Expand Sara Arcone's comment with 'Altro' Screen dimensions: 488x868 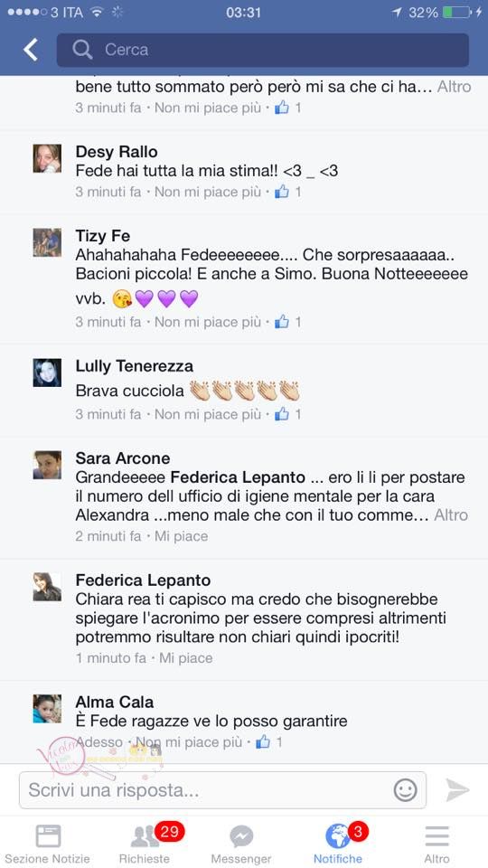point(451,514)
